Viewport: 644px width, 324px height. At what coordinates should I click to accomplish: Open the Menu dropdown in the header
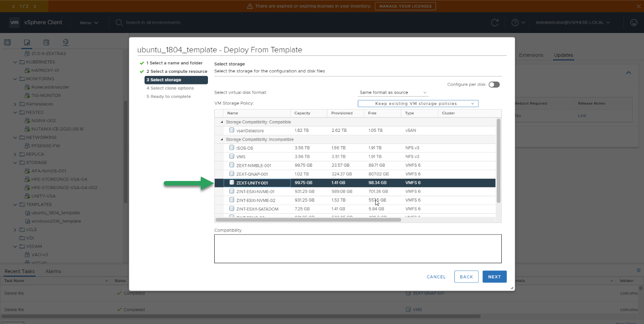[89, 22]
